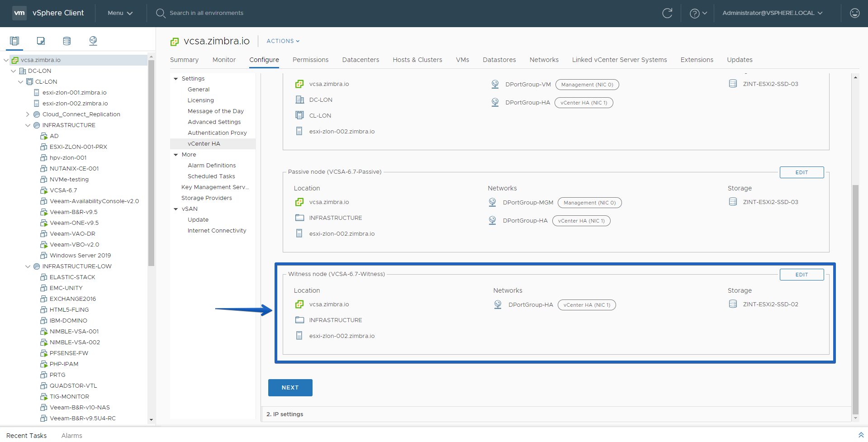Click DPortGroup-MGM network icon in Passive node
The height and width of the screenshot is (442, 868).
pos(492,202)
